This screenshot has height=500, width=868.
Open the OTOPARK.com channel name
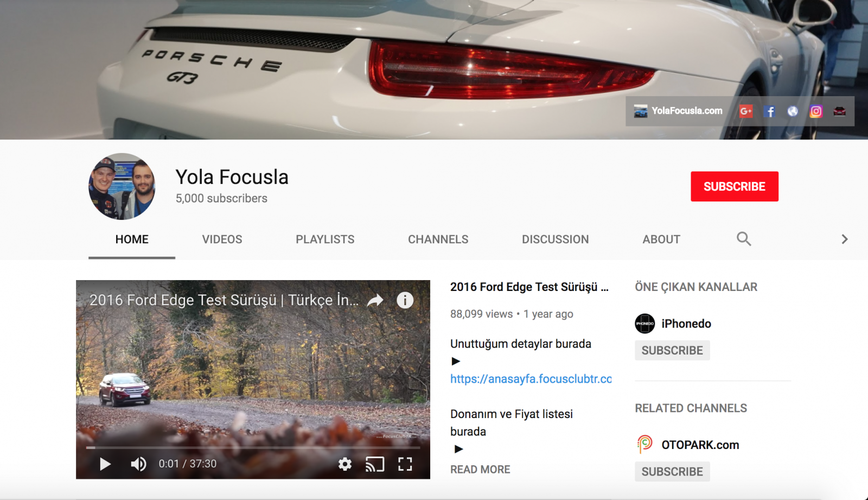(x=700, y=445)
